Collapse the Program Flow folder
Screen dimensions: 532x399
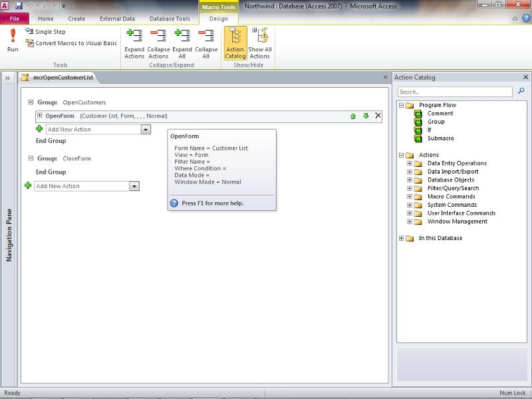click(402, 105)
